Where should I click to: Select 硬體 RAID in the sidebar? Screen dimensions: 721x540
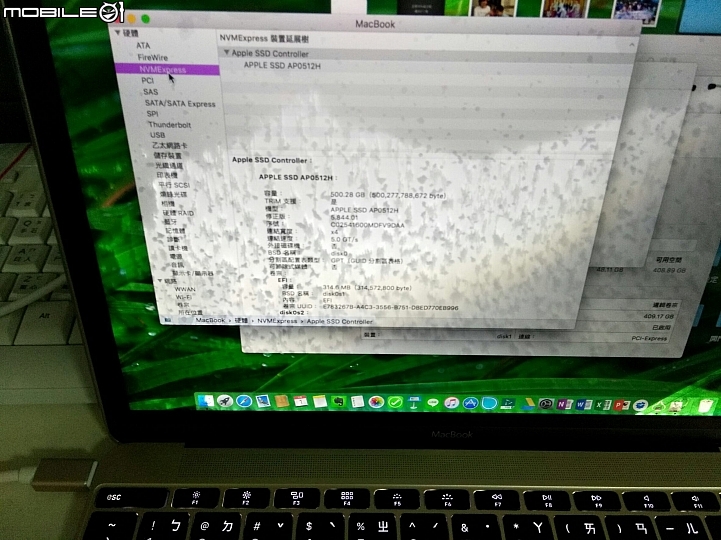(x=178, y=213)
